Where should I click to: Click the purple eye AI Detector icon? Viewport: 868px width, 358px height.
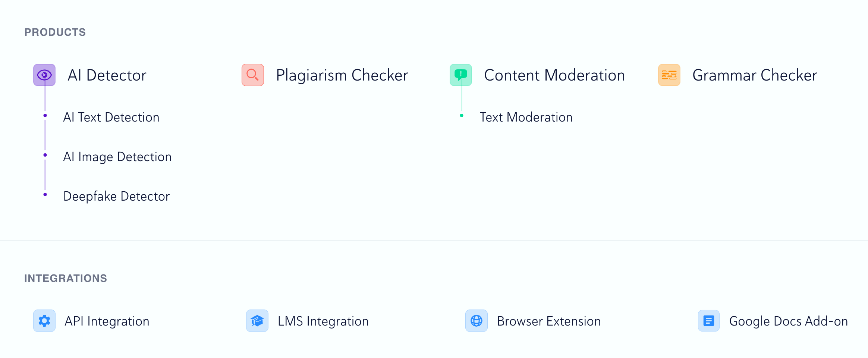[44, 75]
